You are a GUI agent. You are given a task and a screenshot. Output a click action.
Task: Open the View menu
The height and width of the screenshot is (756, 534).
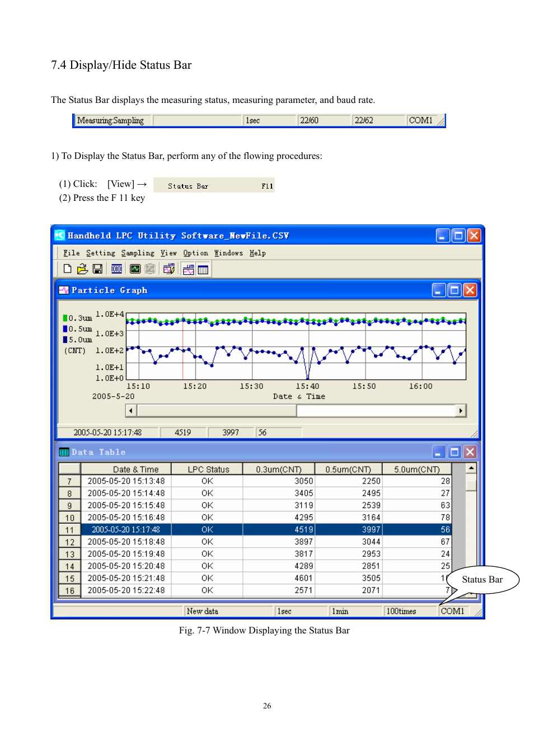pos(168,253)
